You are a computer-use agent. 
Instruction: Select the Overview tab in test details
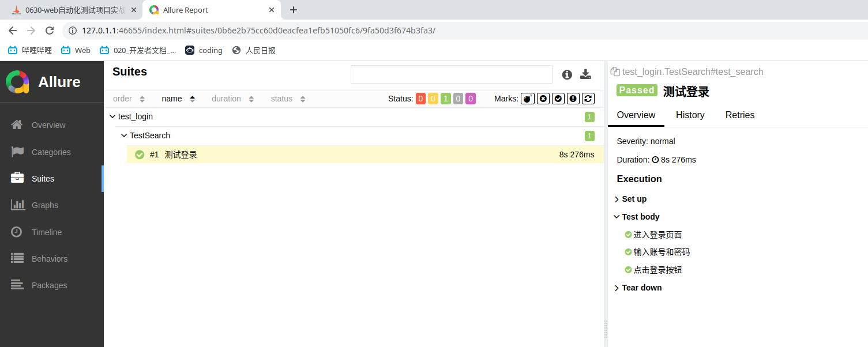tap(636, 115)
